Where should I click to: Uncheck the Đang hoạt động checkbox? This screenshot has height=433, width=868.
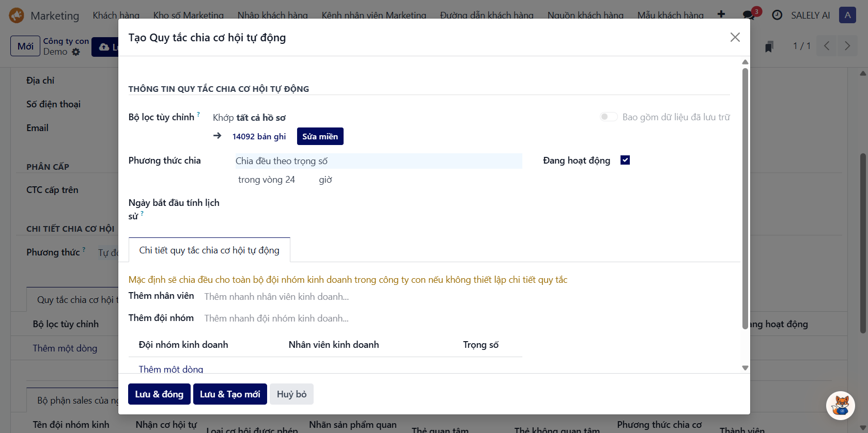coord(625,160)
